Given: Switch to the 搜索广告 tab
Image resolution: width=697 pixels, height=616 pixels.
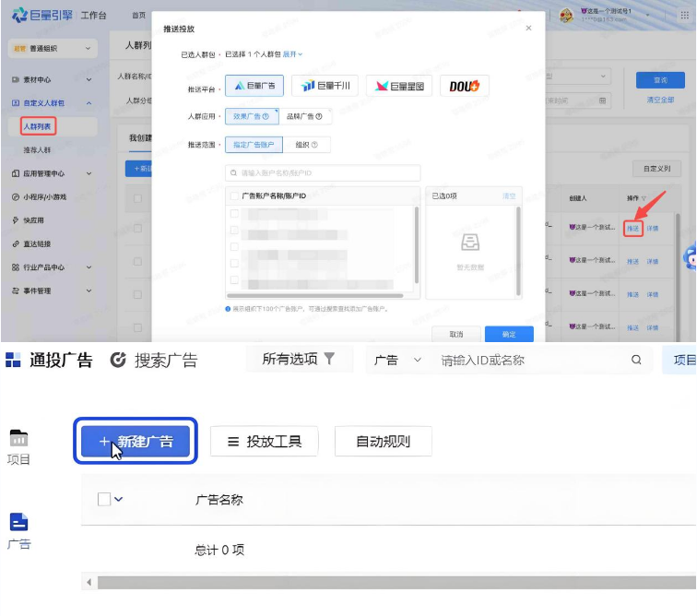Looking at the screenshot, I should tap(154, 360).
